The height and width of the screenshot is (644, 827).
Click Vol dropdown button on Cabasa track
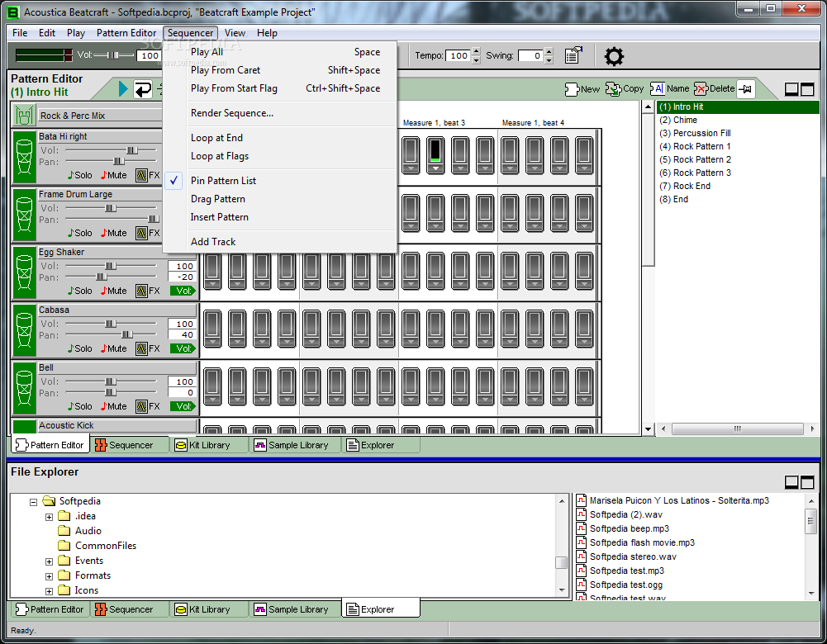pos(183,348)
